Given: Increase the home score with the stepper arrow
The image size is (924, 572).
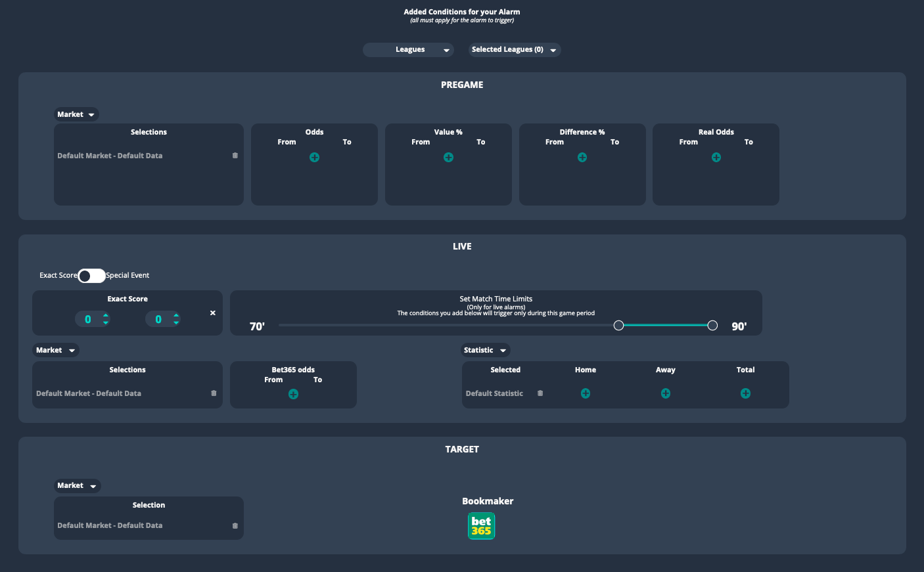Looking at the screenshot, I should [105, 315].
